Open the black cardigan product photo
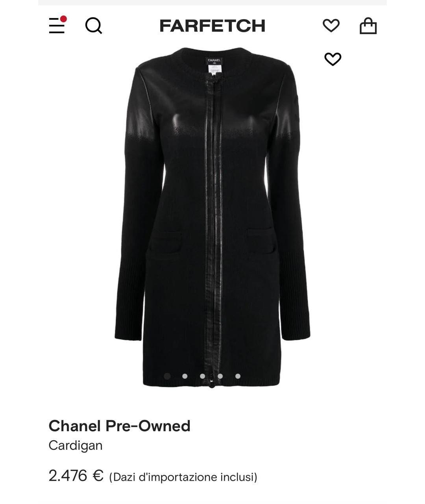Screen dimensions: 425x504 [213, 217]
